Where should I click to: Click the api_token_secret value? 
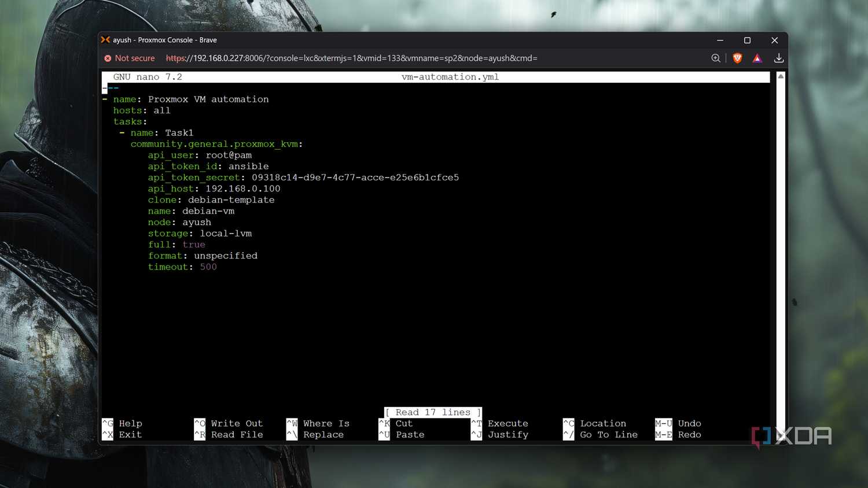(x=355, y=178)
